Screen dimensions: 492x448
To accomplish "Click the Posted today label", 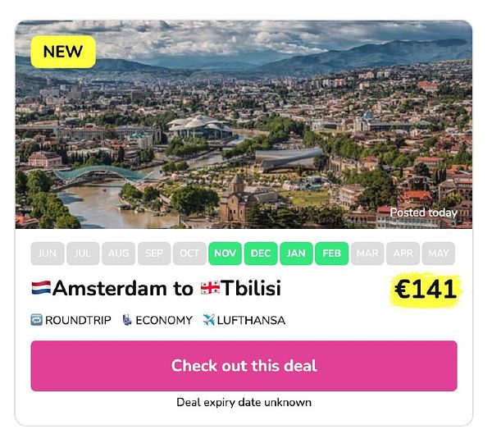I will click(423, 213).
